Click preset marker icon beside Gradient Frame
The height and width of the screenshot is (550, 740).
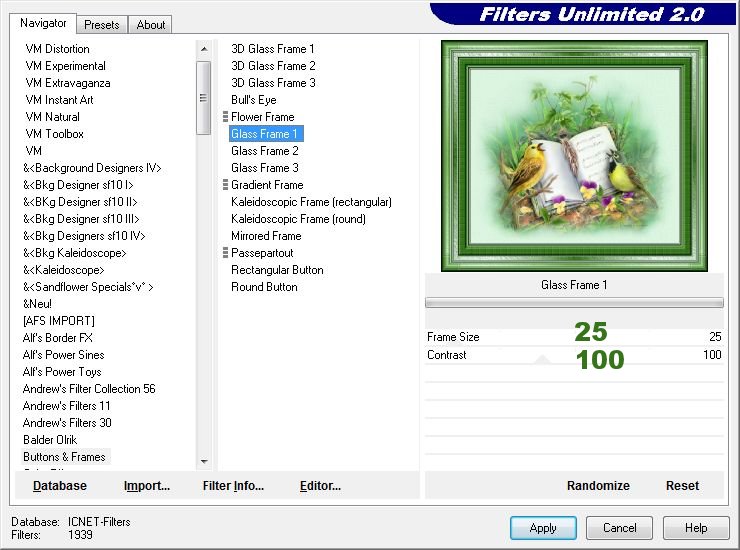[225, 185]
